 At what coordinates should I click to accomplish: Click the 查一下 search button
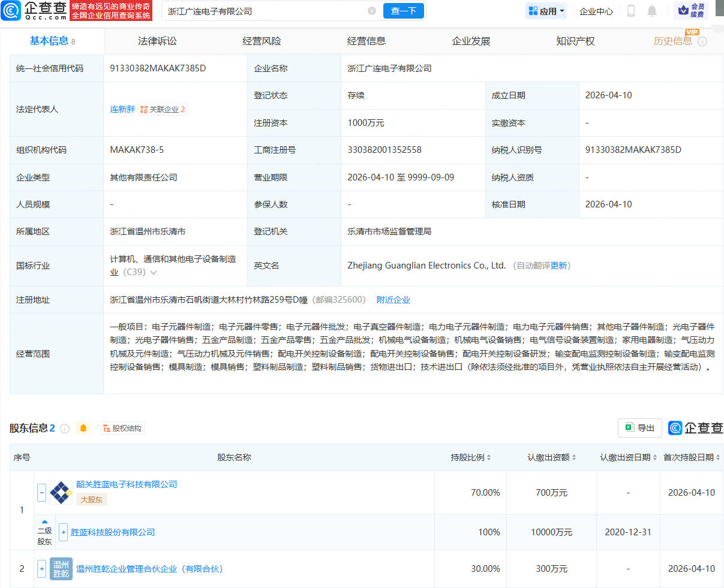(x=403, y=11)
